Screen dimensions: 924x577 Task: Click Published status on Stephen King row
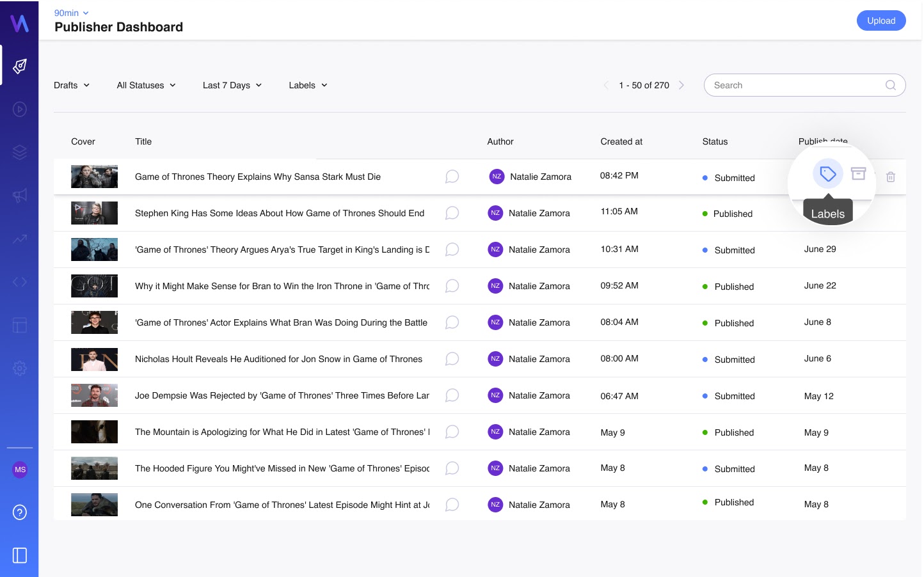728,214
